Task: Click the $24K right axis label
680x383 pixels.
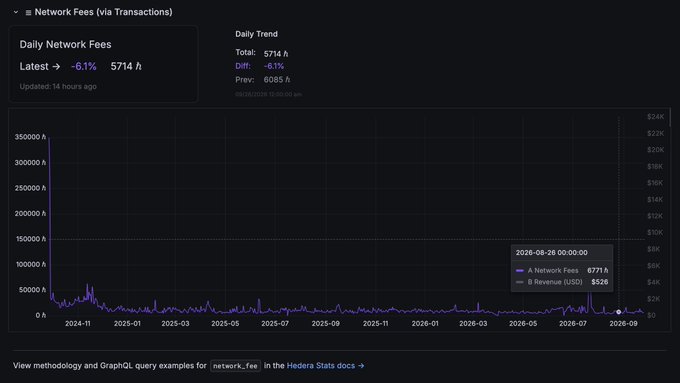Action: (x=655, y=117)
